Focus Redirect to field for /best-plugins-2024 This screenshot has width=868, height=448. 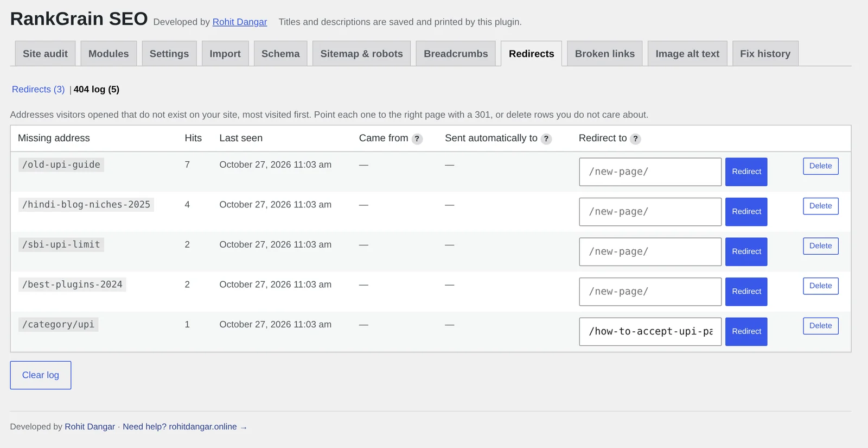[650, 292]
